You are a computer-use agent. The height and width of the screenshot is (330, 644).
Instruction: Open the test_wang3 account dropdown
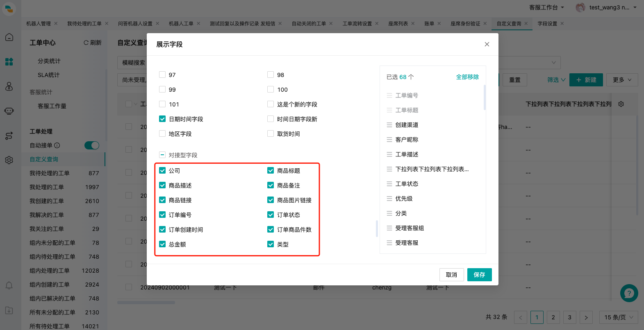[x=613, y=7]
